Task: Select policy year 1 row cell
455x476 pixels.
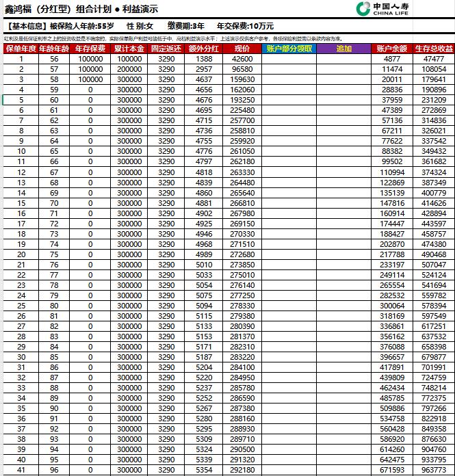Action: tap(21, 59)
